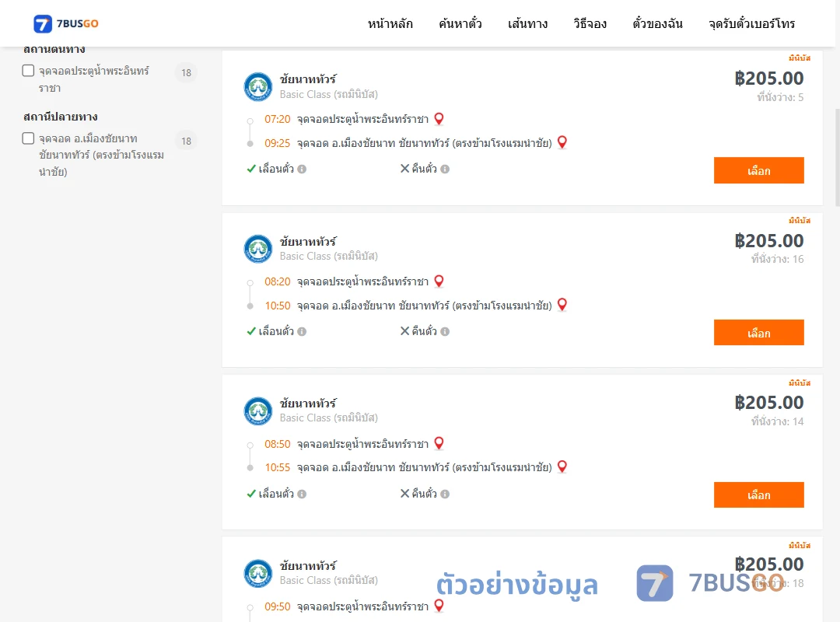Click refund info icon on 07:20 trip

[x=445, y=169]
